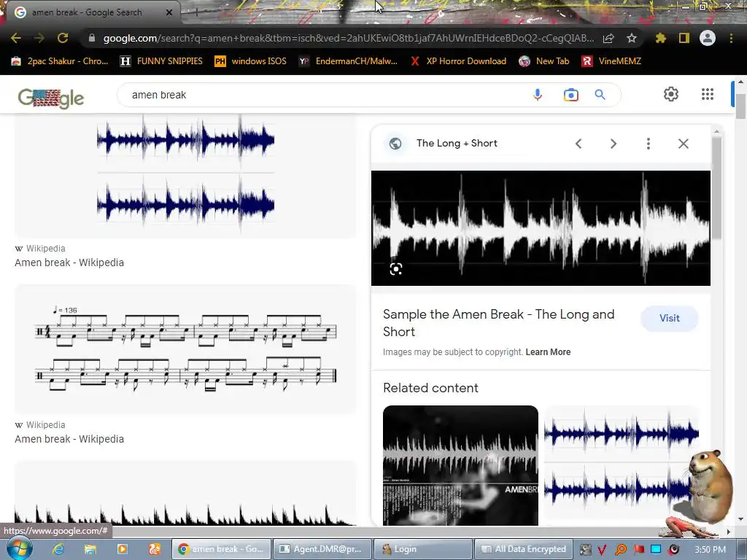747x560 pixels.
Task: Open Windows Explorer folder on taskbar
Action: tap(90, 549)
